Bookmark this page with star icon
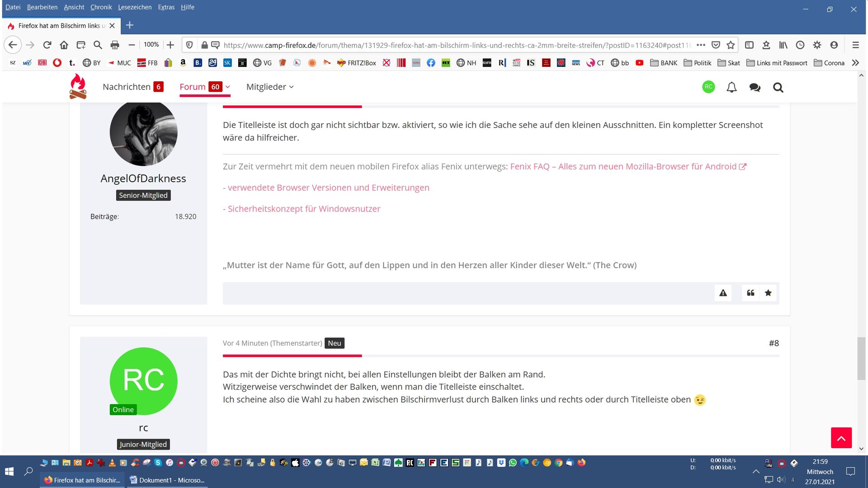 (731, 45)
